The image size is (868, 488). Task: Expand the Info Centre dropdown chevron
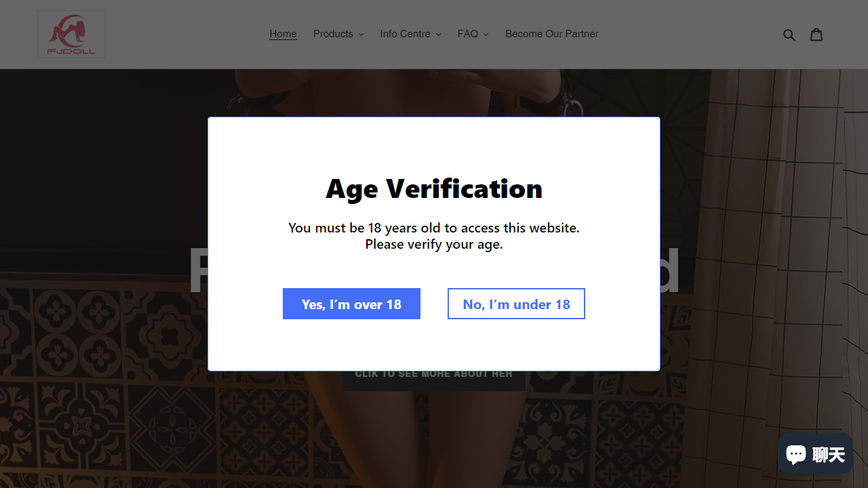click(438, 35)
